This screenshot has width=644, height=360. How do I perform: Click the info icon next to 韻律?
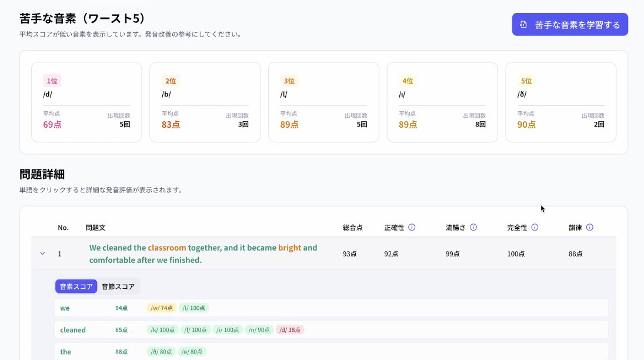click(589, 227)
